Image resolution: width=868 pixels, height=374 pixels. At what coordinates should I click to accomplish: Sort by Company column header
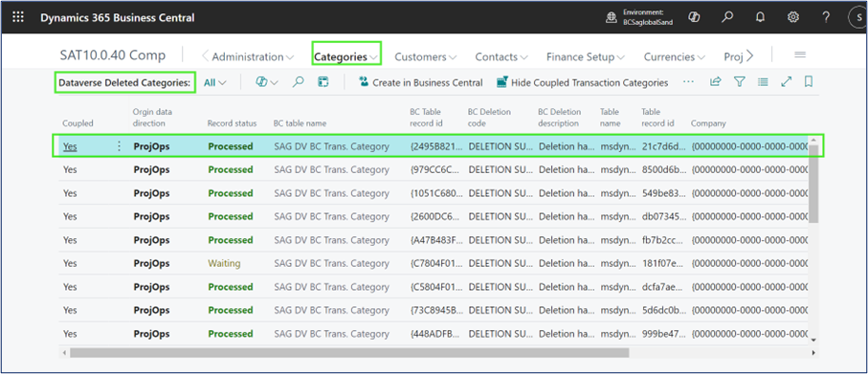pyautogui.click(x=708, y=123)
